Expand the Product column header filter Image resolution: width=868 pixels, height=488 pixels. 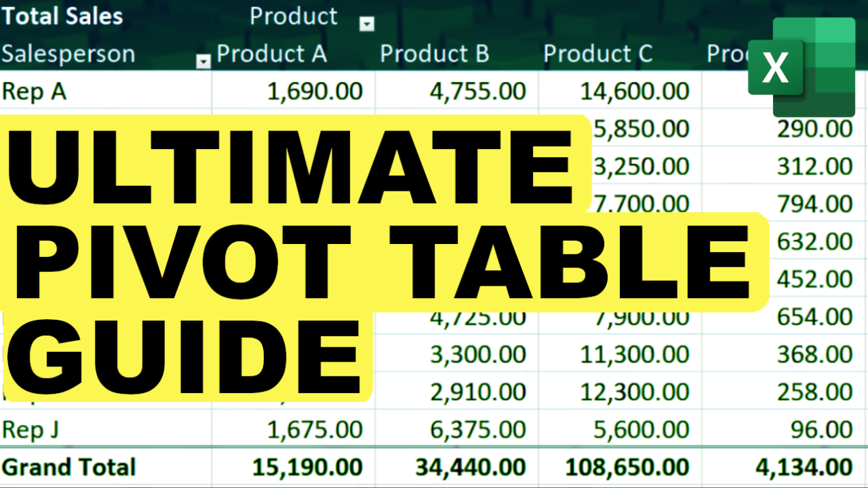[x=367, y=23]
